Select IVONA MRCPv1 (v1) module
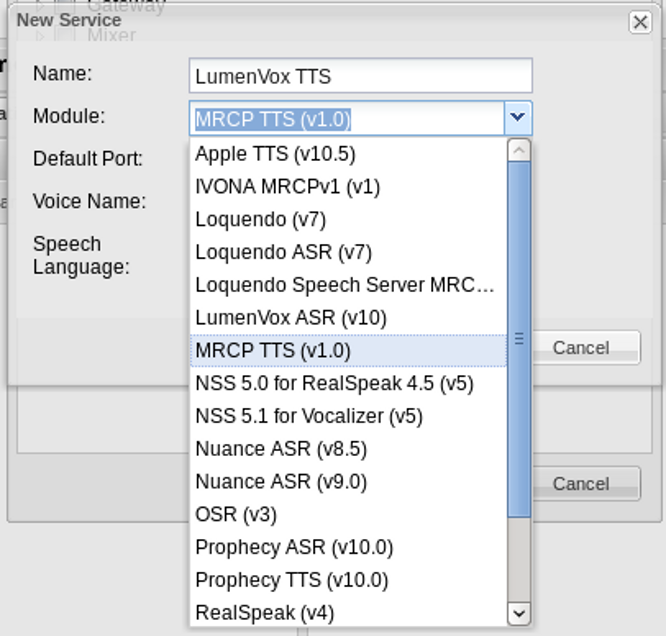Screen dimensions: 666x636 [348, 187]
